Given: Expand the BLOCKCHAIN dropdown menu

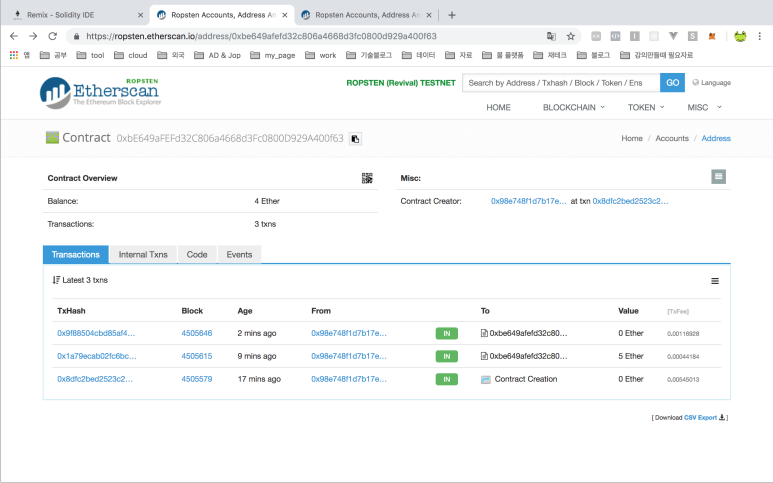Looking at the screenshot, I should (x=573, y=107).
